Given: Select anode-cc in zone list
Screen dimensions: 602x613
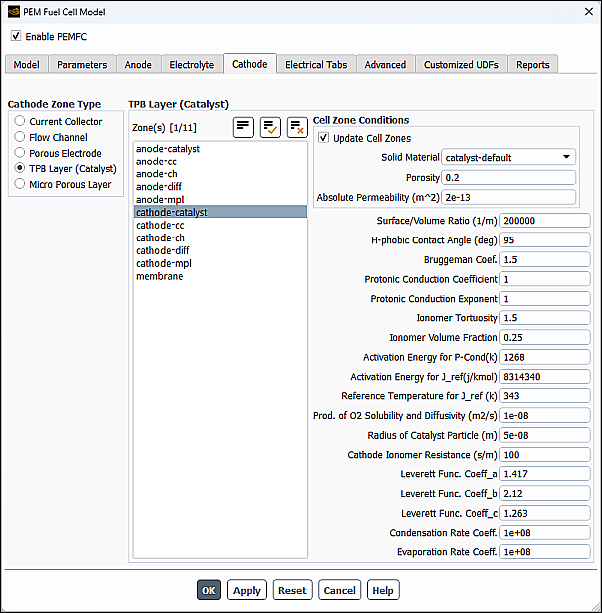Looking at the screenshot, I should [220, 161].
